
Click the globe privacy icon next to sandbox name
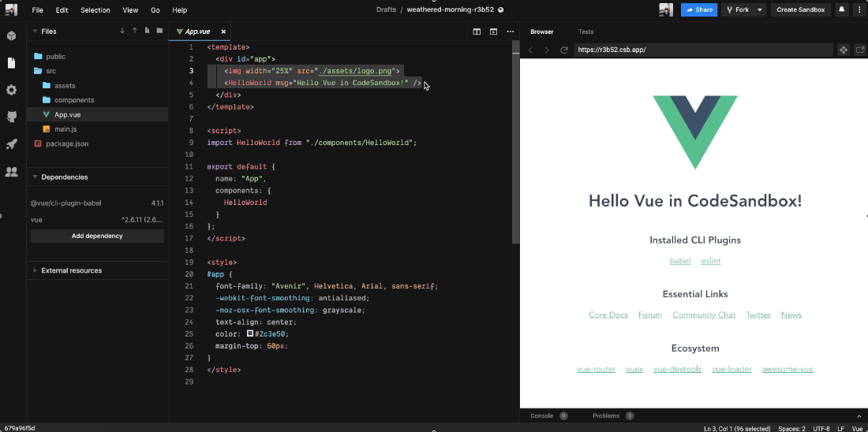tap(501, 10)
